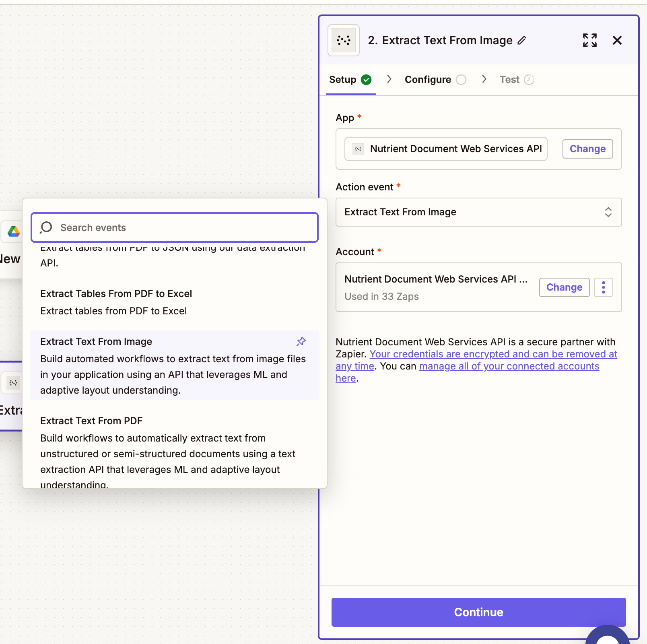647x644 pixels.
Task: Click the empty radio circle on Configure
Action: pyautogui.click(x=461, y=79)
